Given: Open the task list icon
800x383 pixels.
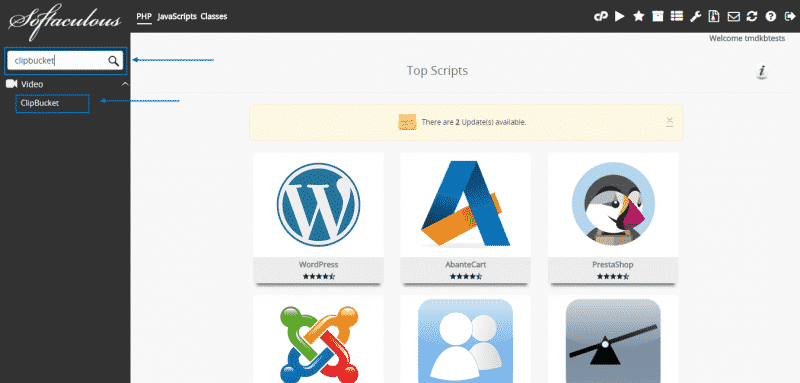Looking at the screenshot, I should [677, 16].
